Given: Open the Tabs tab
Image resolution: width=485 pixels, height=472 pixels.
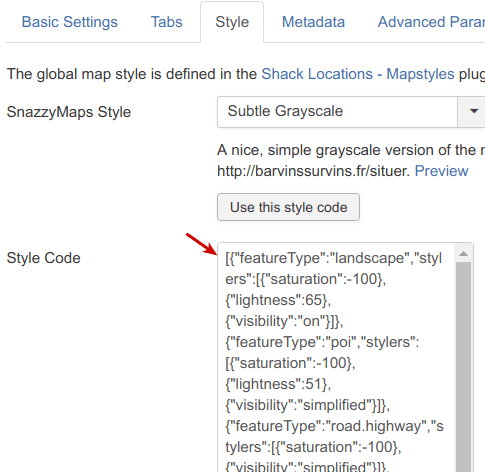Looking at the screenshot, I should coord(167,22).
